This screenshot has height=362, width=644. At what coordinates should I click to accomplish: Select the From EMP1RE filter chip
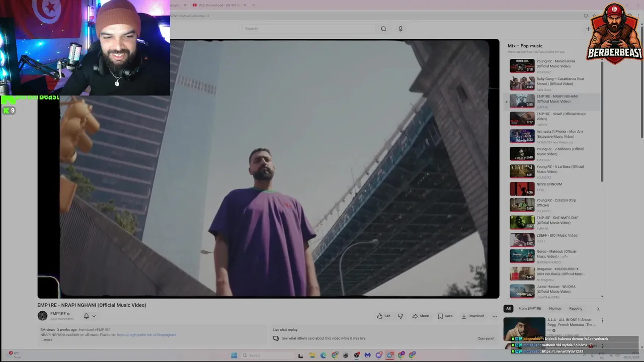coord(530,308)
